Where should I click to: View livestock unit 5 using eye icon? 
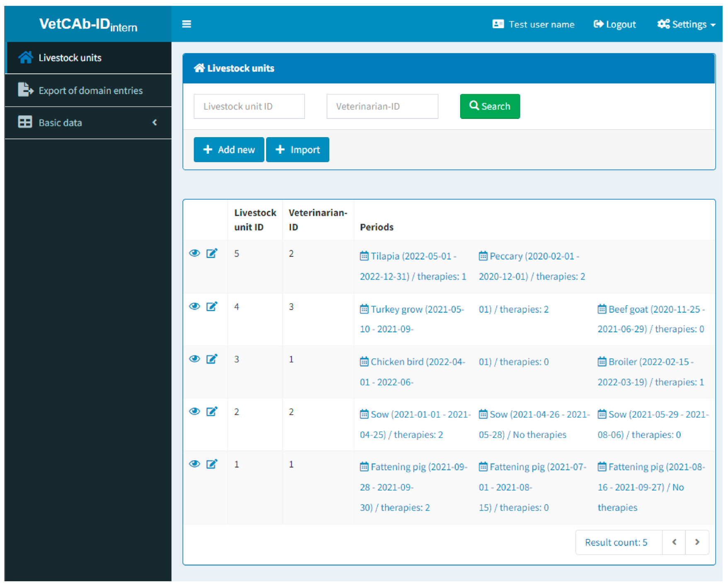(x=194, y=253)
